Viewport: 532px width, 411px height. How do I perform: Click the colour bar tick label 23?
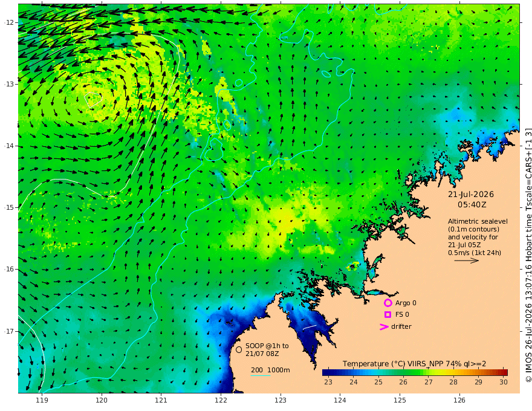[x=328, y=382]
